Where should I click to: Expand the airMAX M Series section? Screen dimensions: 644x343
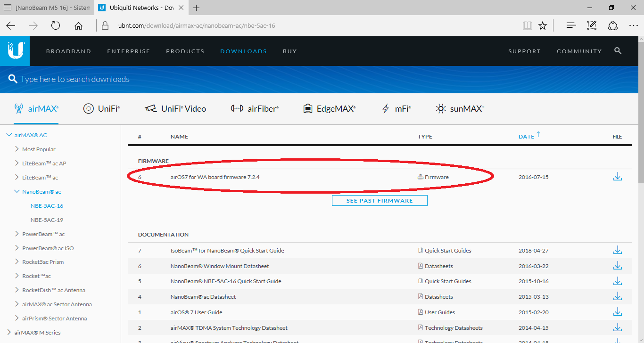tap(8, 332)
